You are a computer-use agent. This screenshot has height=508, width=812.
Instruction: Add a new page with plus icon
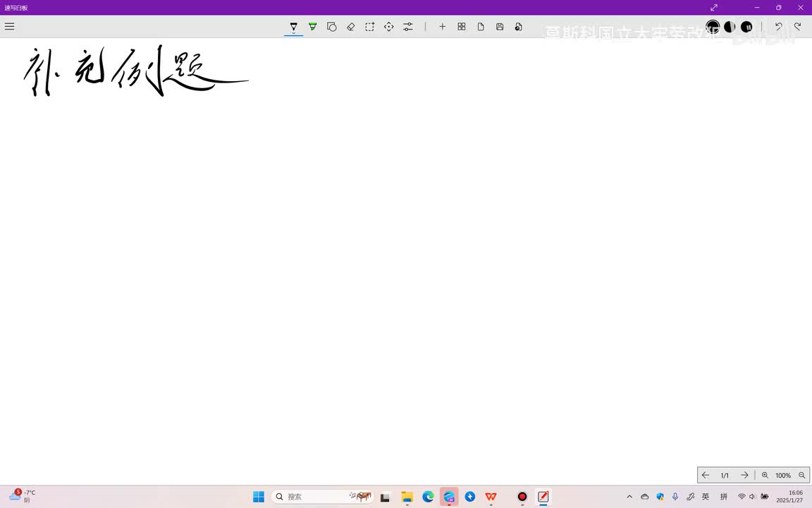tap(442, 26)
